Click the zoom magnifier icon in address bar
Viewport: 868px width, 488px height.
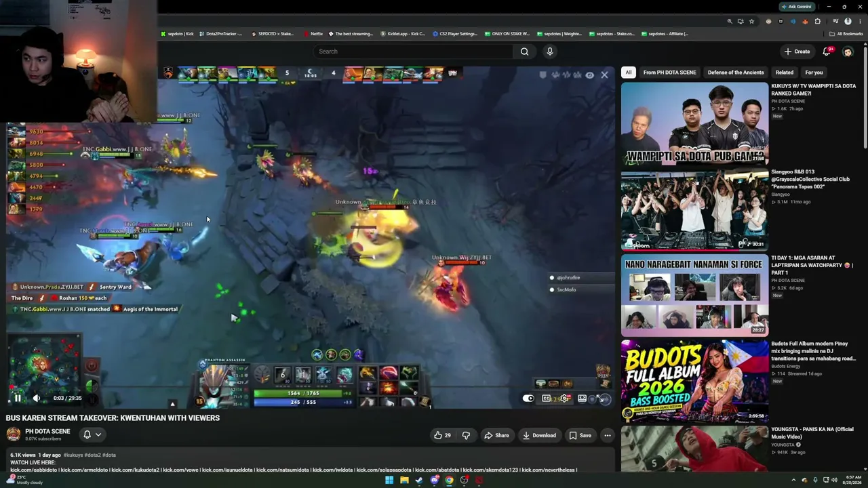click(x=730, y=21)
